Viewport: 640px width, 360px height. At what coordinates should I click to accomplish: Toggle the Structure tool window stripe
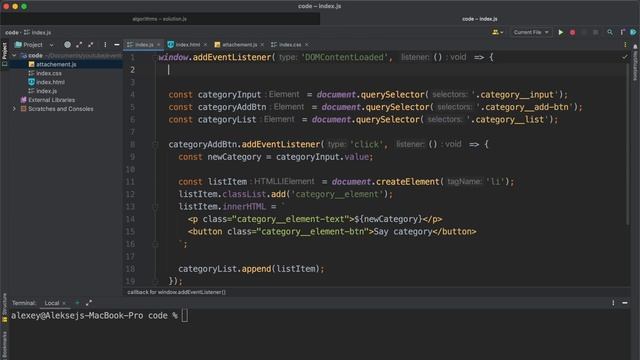(4, 308)
